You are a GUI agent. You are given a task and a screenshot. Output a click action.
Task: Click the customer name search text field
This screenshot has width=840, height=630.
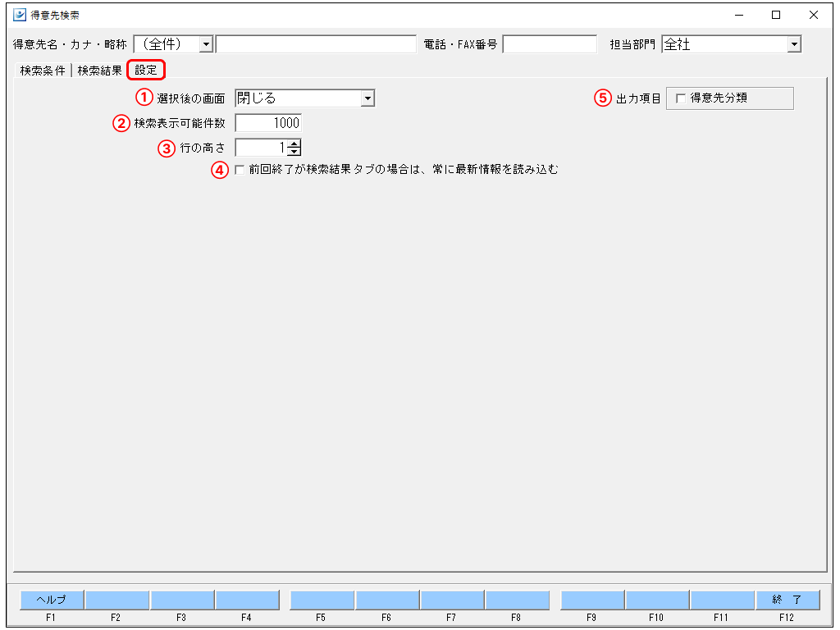click(x=316, y=44)
